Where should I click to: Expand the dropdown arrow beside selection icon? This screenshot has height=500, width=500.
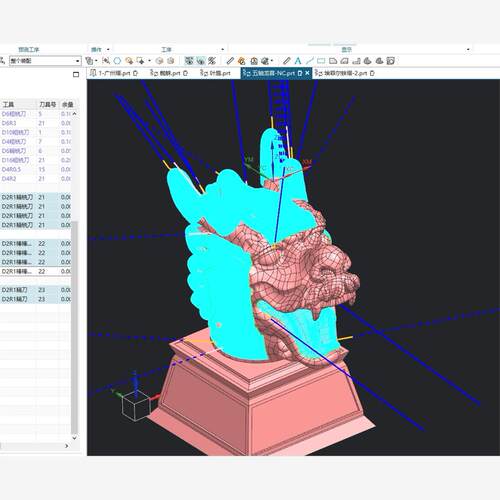click(96, 61)
